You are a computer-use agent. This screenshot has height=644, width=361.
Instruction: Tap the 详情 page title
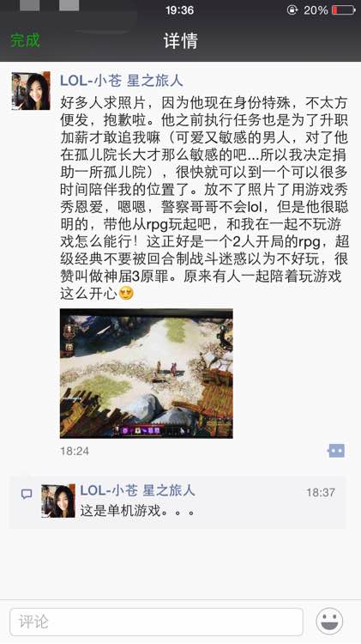pos(180,40)
